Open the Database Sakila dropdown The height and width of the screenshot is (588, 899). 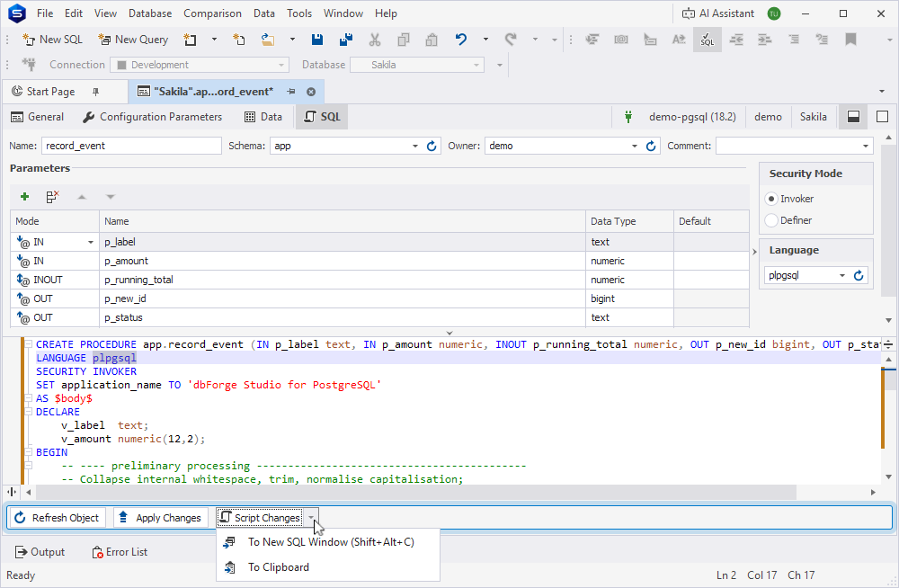pyautogui.click(x=476, y=65)
